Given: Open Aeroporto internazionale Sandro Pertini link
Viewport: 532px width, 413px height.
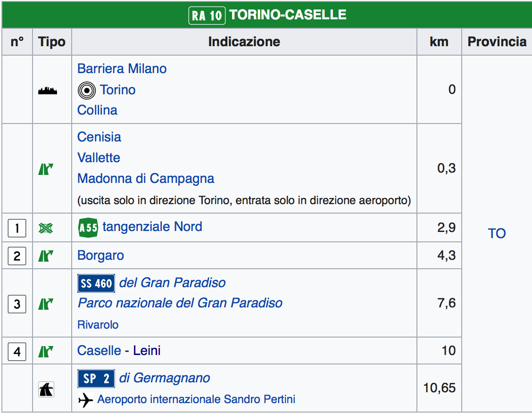Looking at the screenshot, I should (196, 400).
